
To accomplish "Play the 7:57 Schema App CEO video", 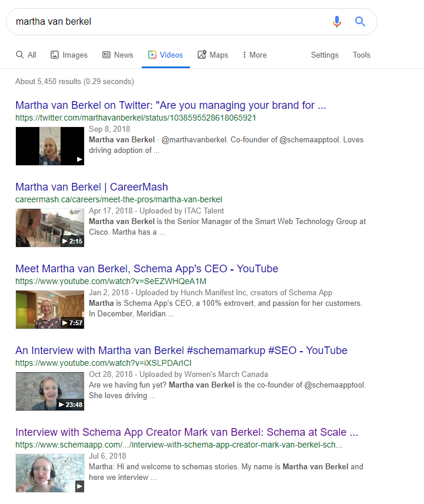I will click(50, 309).
